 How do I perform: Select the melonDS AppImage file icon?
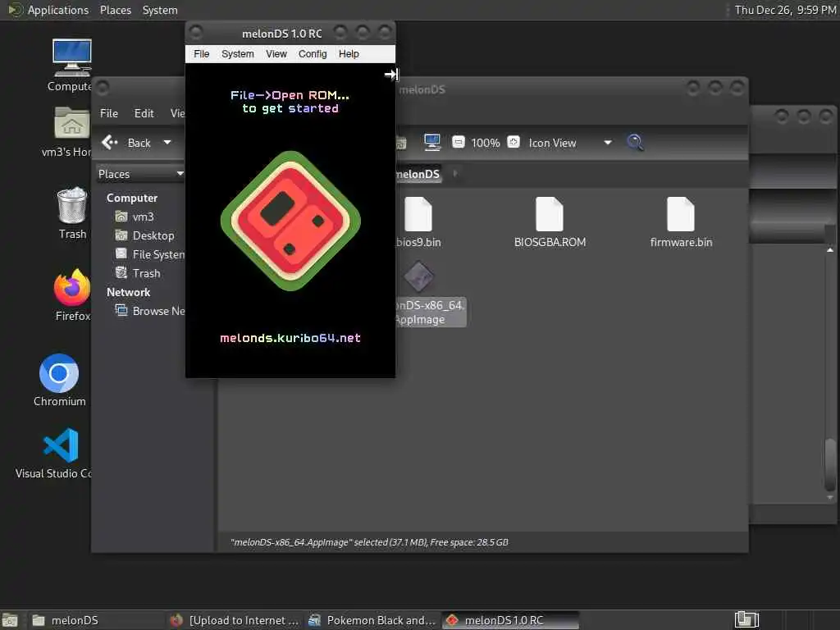pos(418,277)
